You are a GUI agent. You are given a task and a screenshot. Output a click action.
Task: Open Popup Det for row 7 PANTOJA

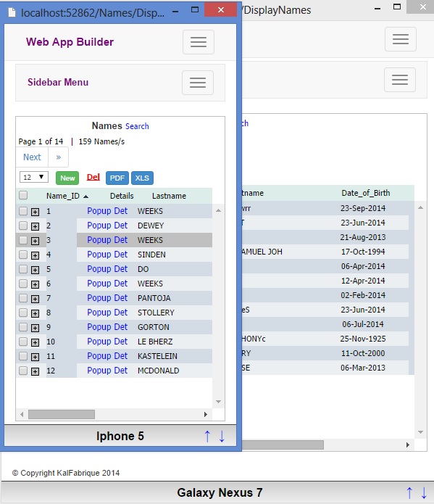coord(107,298)
